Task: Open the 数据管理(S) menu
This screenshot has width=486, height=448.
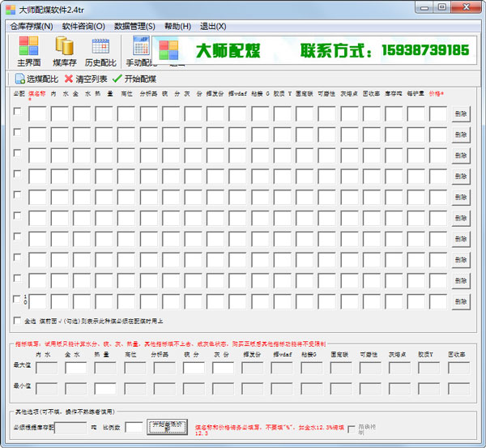Action: click(x=134, y=26)
